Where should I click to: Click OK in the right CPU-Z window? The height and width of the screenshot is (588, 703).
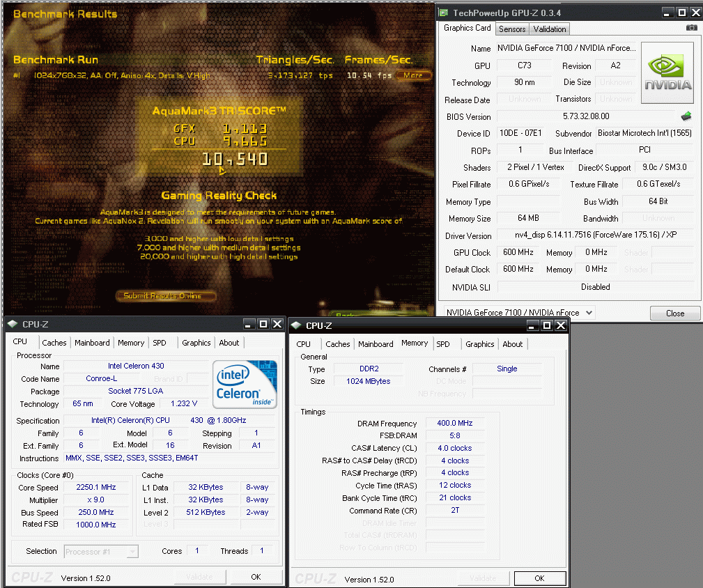coord(540,578)
